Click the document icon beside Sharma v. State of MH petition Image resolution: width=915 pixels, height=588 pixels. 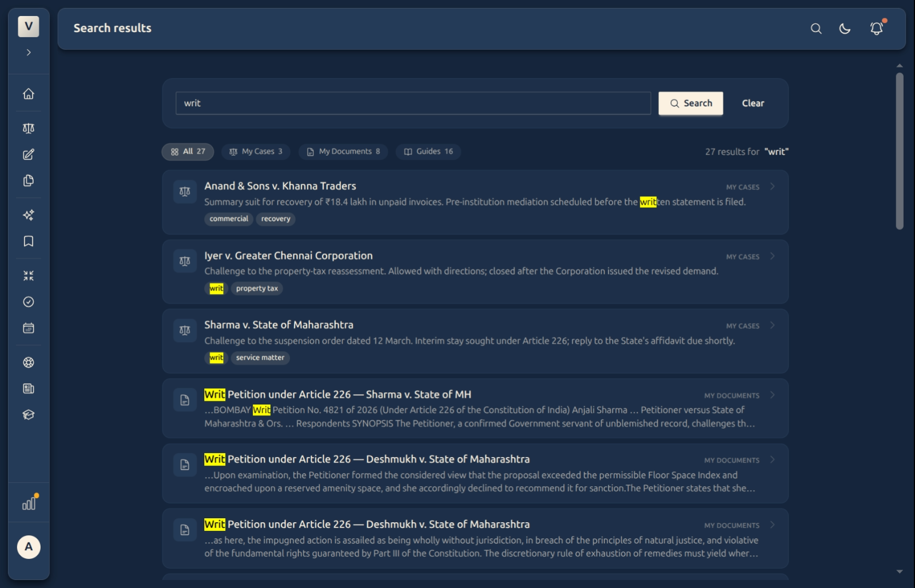(x=185, y=400)
